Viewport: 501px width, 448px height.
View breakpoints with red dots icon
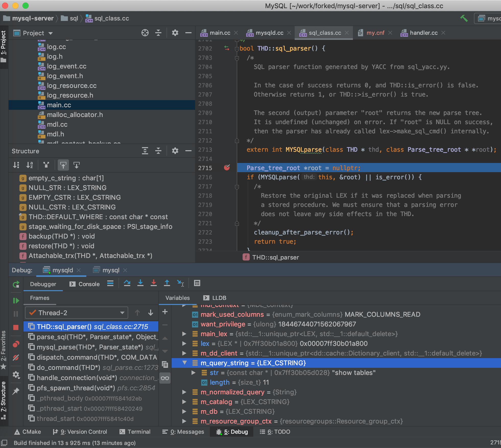[16, 344]
